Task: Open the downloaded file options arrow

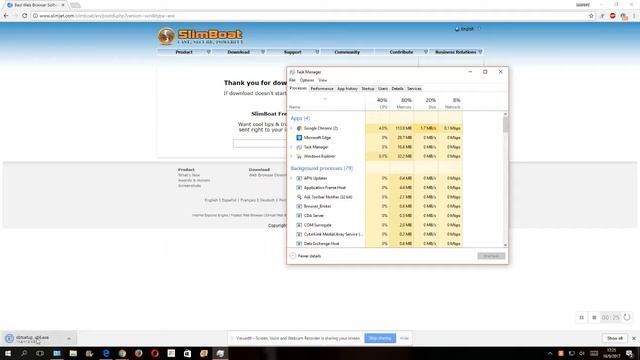Action: [x=69, y=338]
